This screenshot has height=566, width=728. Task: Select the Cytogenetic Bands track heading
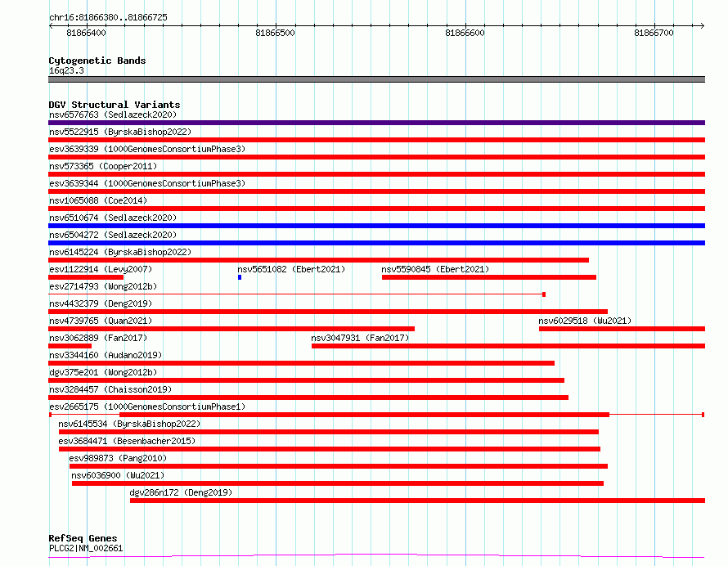[97, 61]
